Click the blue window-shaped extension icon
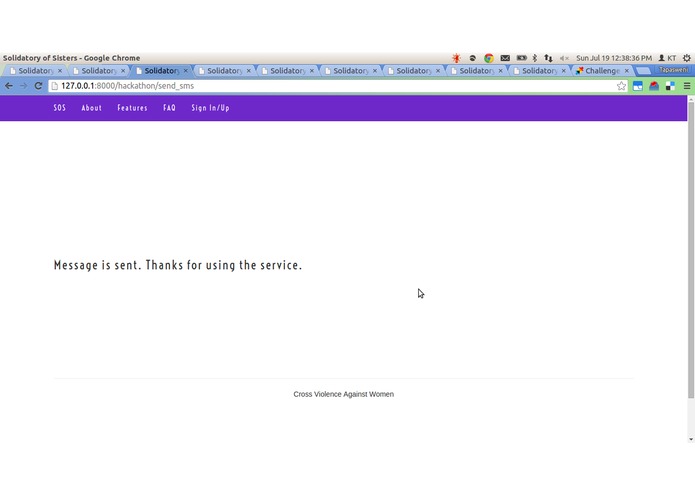 (x=637, y=86)
